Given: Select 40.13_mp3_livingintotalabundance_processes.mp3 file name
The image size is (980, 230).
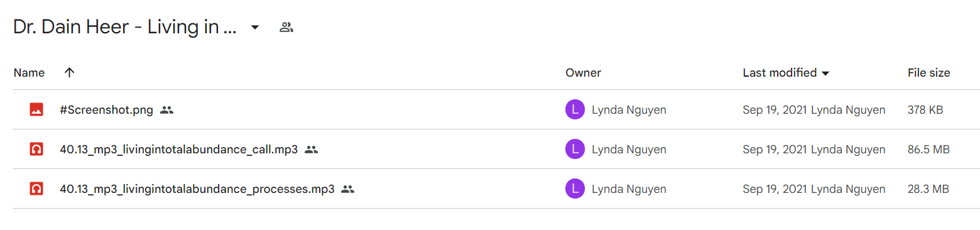Looking at the screenshot, I should tap(197, 189).
